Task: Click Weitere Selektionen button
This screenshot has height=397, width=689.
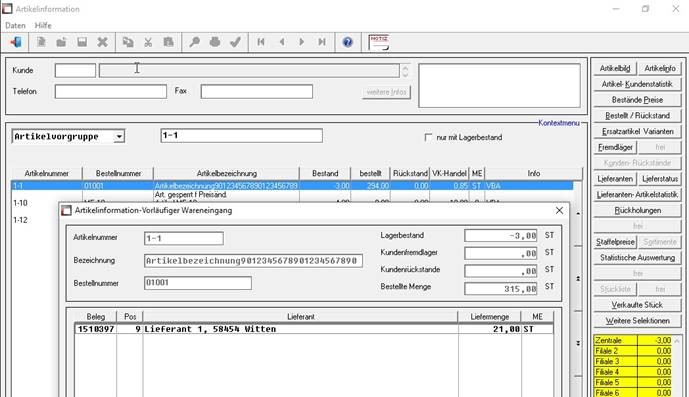Action: (637, 321)
